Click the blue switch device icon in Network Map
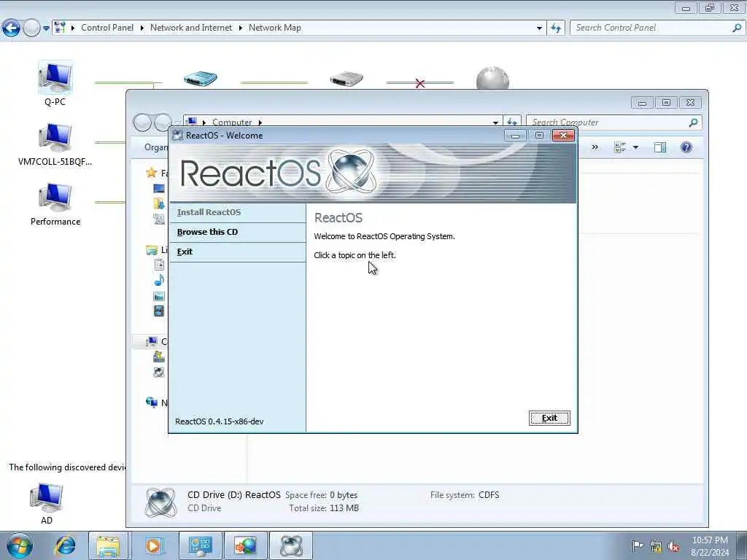 click(x=201, y=79)
